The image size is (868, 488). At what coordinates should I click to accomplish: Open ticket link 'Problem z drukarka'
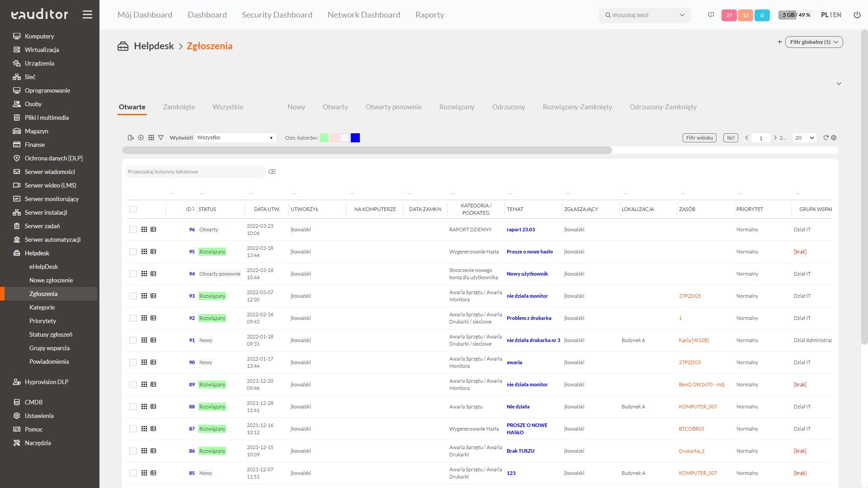click(529, 318)
